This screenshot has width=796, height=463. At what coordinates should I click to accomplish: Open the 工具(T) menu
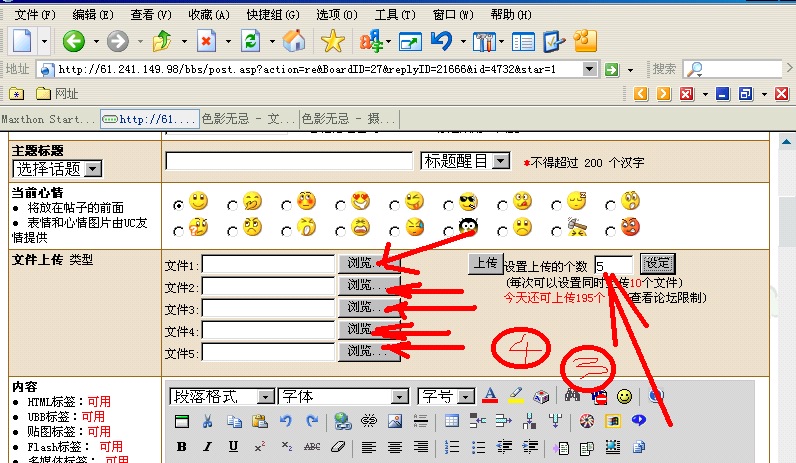tap(394, 15)
